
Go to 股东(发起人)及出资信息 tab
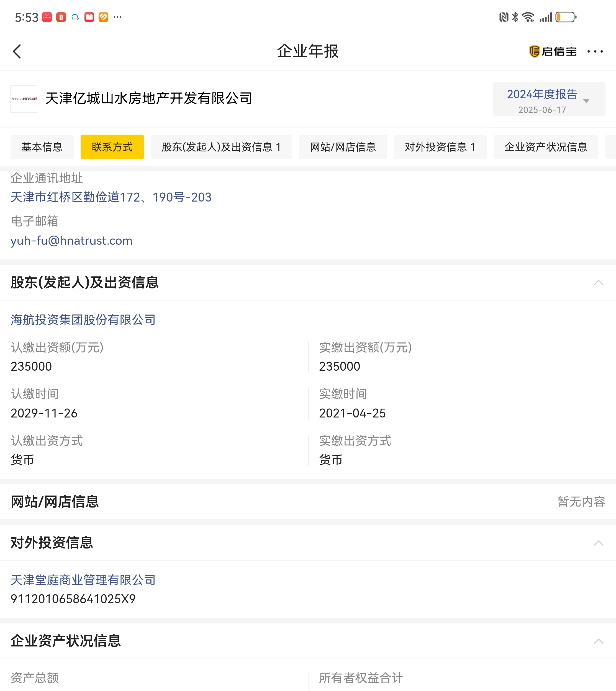point(221,147)
